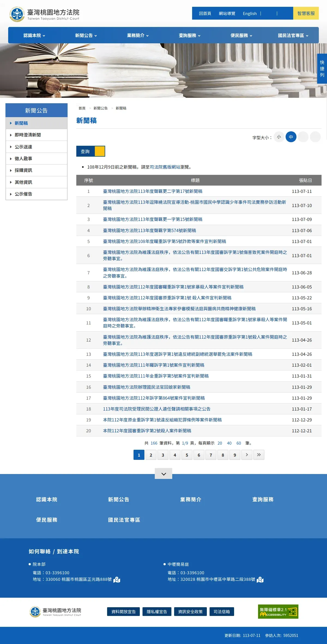Expand the 認識本院 top menu
This screenshot has width=327, height=644.
coord(34,35)
